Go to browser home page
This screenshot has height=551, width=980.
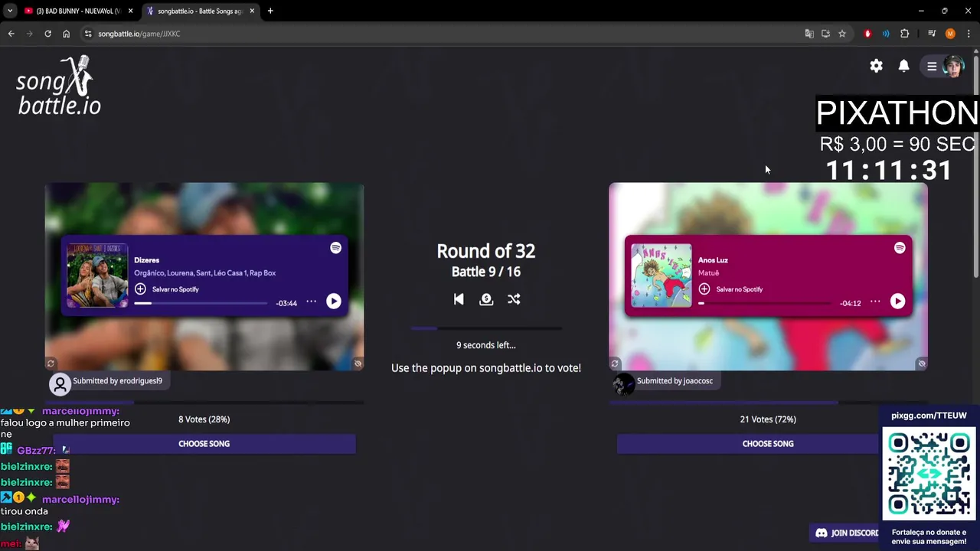(x=66, y=34)
